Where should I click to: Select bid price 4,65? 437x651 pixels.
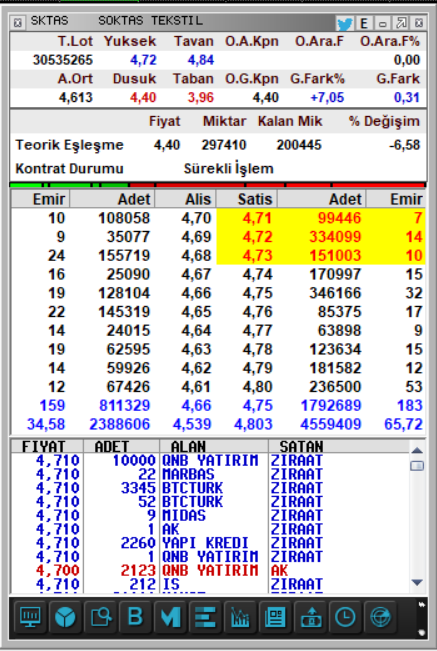(x=196, y=311)
